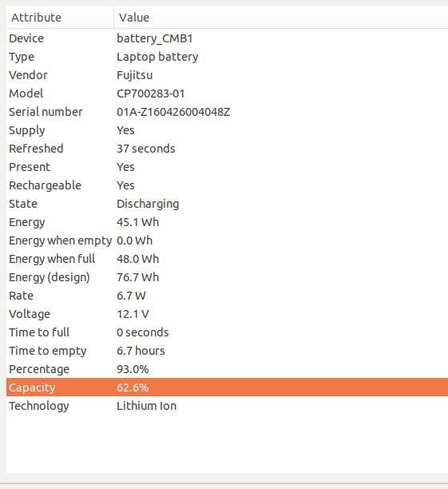Select the Rate 6.7 W row
The height and width of the screenshot is (489, 448).
[x=227, y=296]
